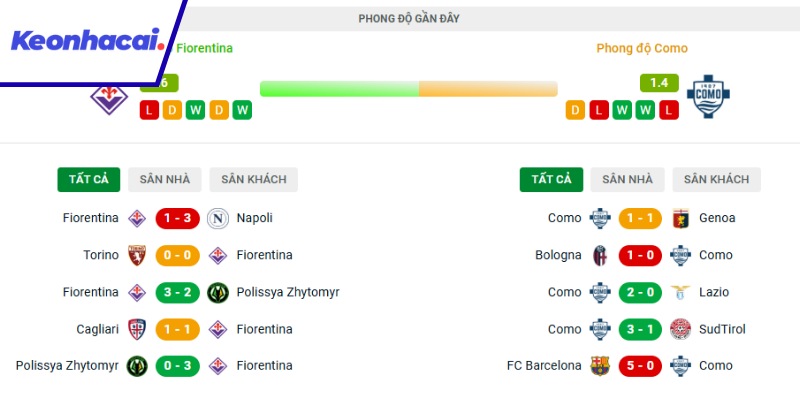Click Como's 1.4 form rating badge
This screenshot has height=400, width=800.
(659, 83)
